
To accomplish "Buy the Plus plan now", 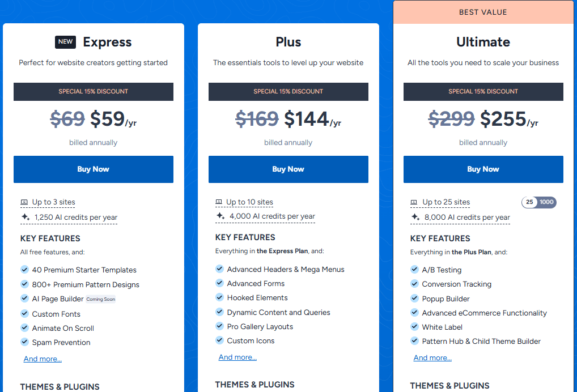I will pos(288,169).
